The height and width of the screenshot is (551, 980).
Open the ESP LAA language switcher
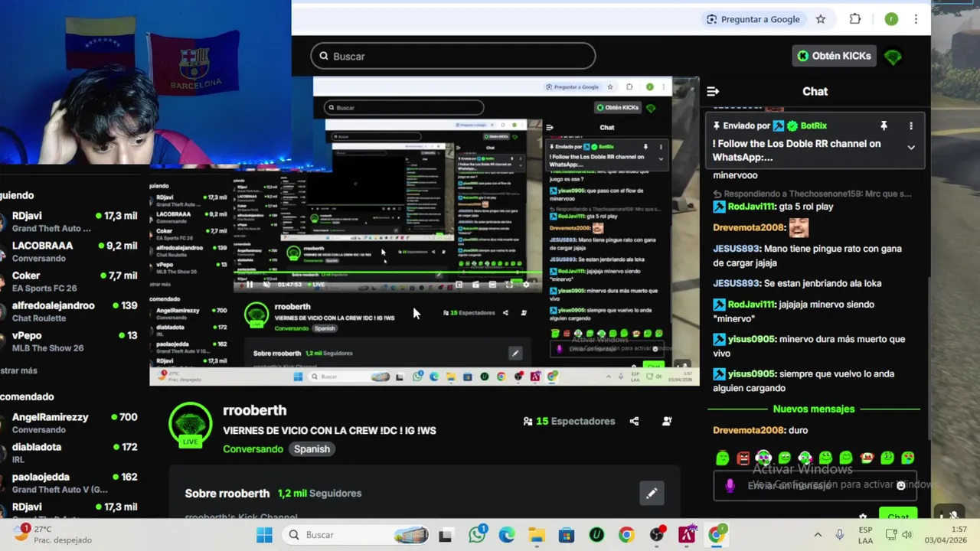tap(865, 535)
